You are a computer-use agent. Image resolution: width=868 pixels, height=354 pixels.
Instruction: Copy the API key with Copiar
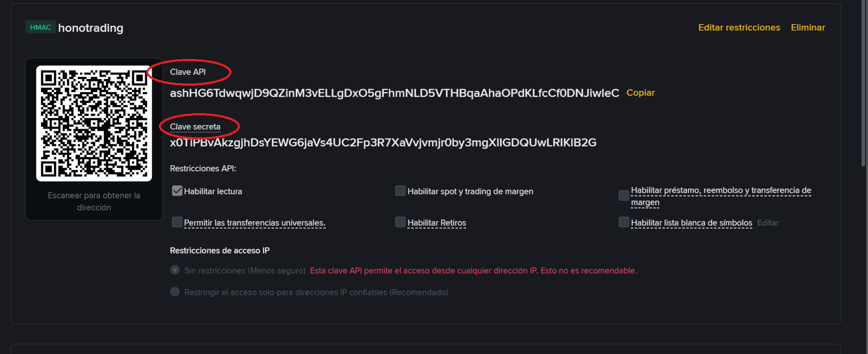640,93
